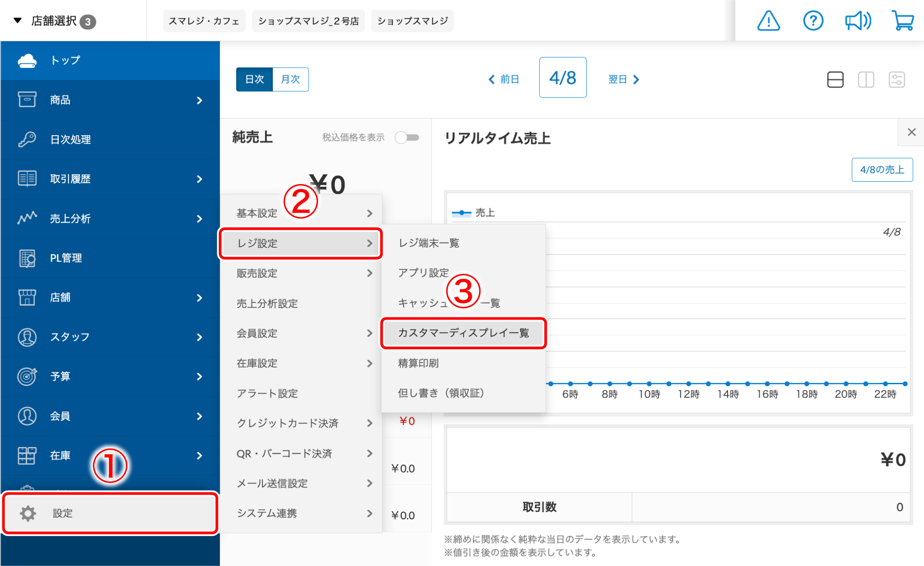Open PL管理 in the sidebar
The image size is (924, 566).
pos(110,258)
